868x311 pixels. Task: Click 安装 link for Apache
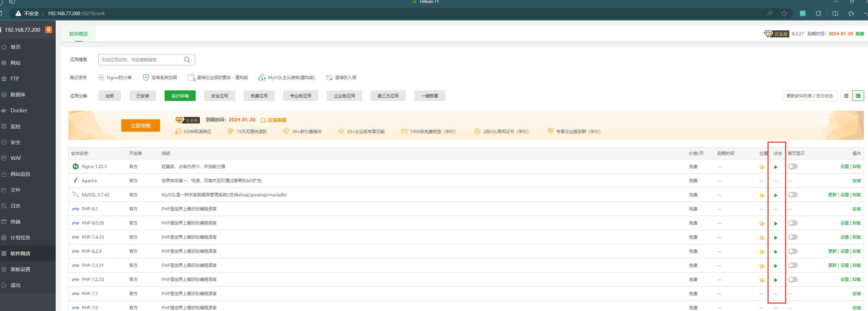pyautogui.click(x=857, y=181)
